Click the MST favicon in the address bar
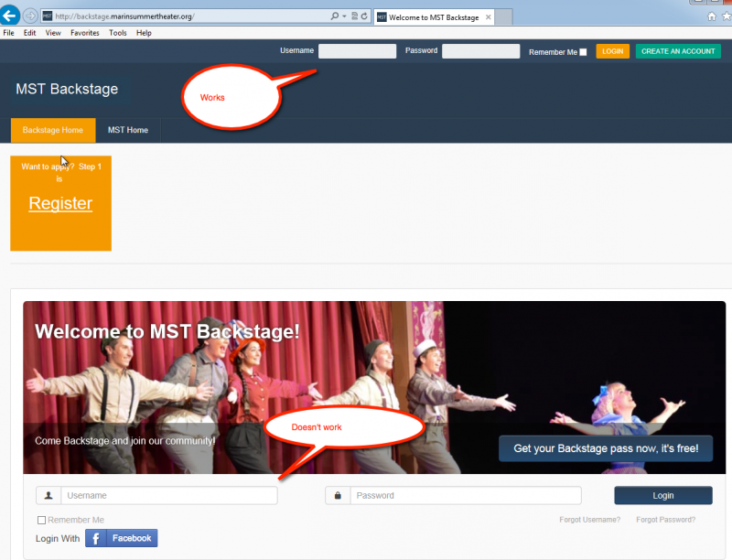 point(48,16)
